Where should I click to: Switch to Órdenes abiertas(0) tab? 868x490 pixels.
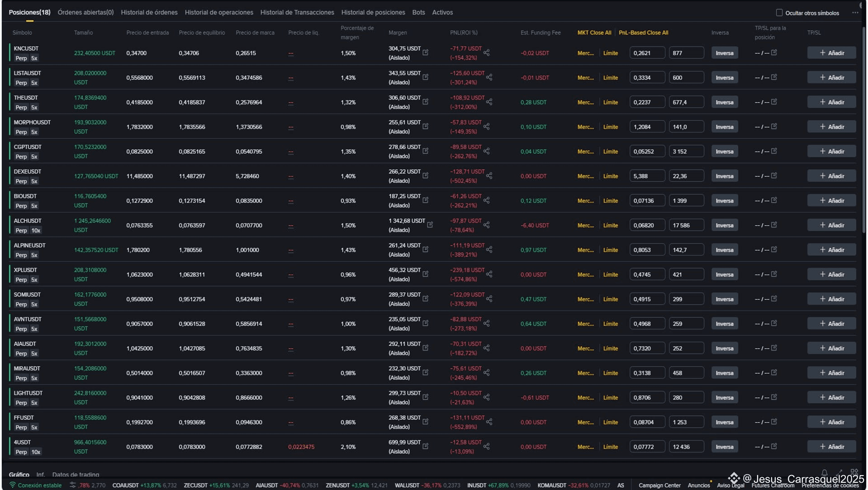coord(85,12)
